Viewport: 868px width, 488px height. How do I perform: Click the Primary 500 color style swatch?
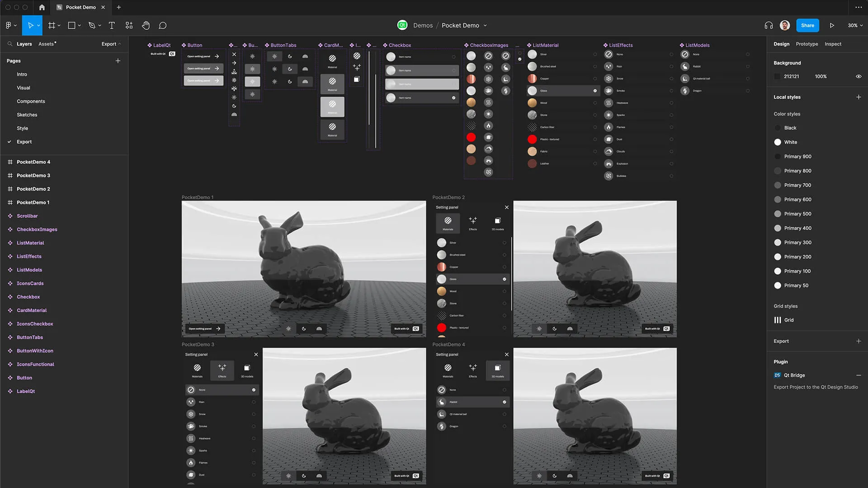point(778,214)
